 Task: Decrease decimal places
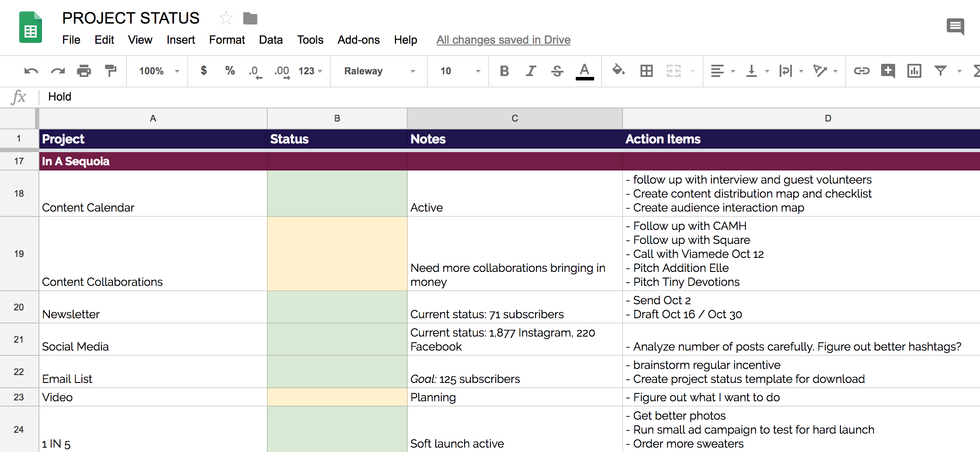(x=255, y=72)
